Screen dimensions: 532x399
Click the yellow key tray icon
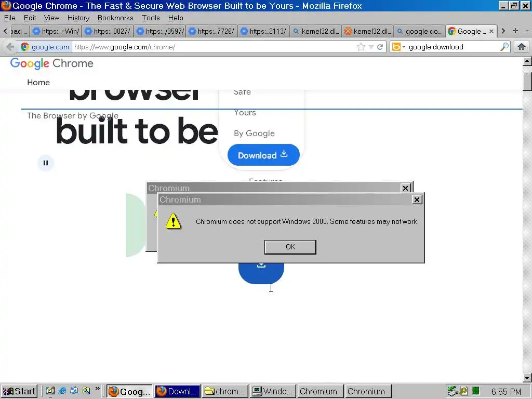point(464,391)
